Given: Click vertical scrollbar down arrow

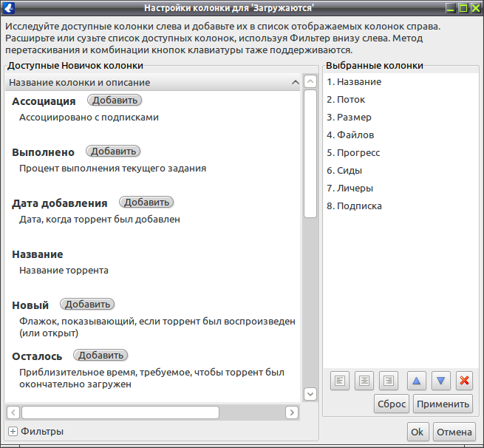Looking at the screenshot, I should click(x=310, y=394).
